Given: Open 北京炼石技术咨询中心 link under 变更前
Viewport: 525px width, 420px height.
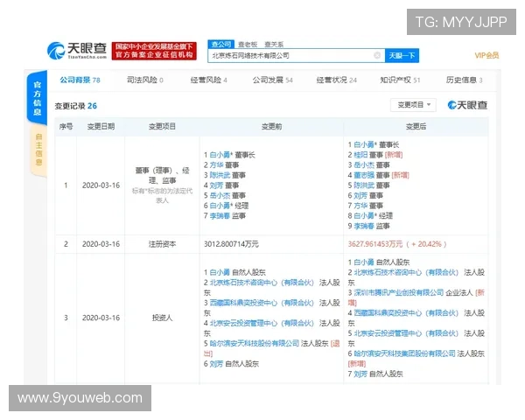Looking at the screenshot, I should pos(262,283).
